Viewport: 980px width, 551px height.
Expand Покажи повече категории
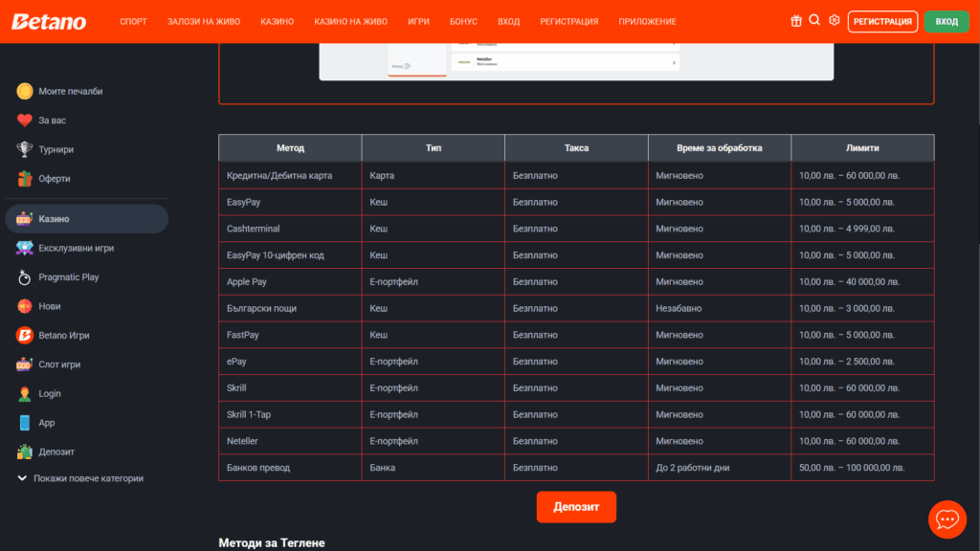tap(80, 478)
